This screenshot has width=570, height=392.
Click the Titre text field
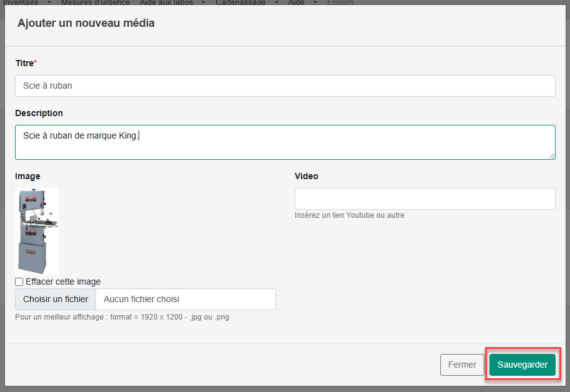click(x=285, y=86)
